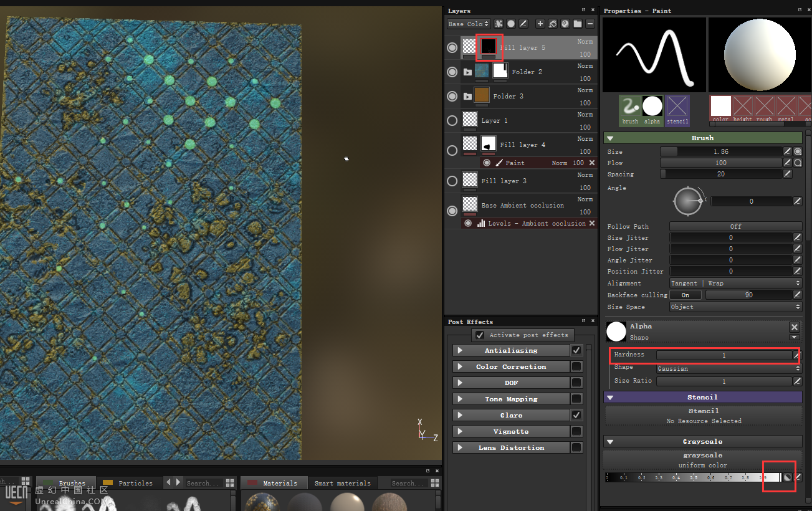Screen dimensions: 812x511
Task: Click the grayscale uniform color slider
Action: [692, 477]
